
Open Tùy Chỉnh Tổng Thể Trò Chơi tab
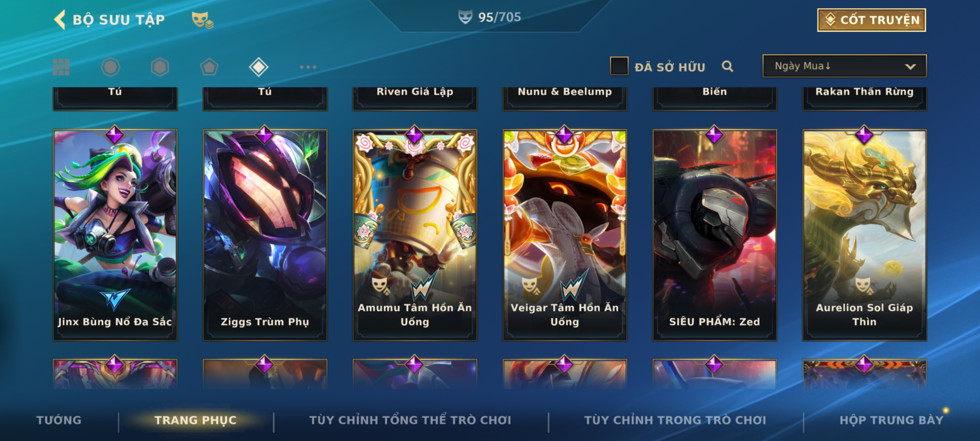pyautogui.click(x=410, y=420)
